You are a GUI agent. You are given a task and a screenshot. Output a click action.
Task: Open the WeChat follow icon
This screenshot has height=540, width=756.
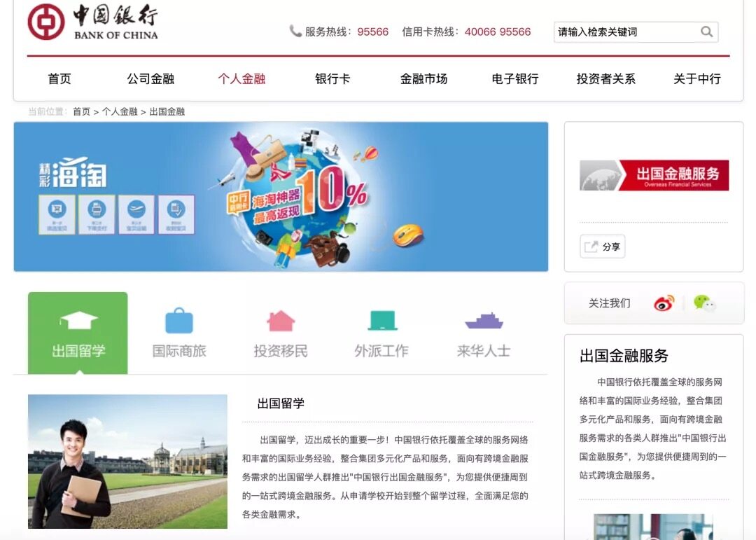(x=704, y=303)
